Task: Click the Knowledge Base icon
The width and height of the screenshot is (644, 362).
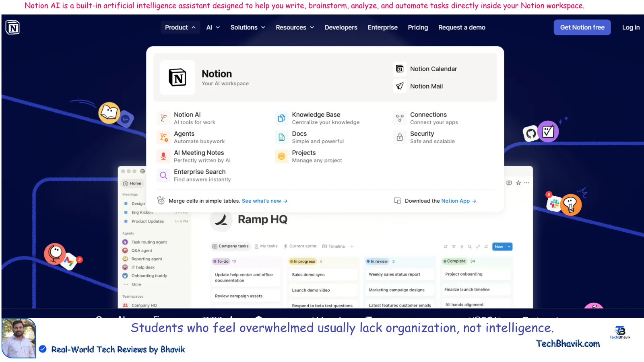Action: pyautogui.click(x=282, y=118)
